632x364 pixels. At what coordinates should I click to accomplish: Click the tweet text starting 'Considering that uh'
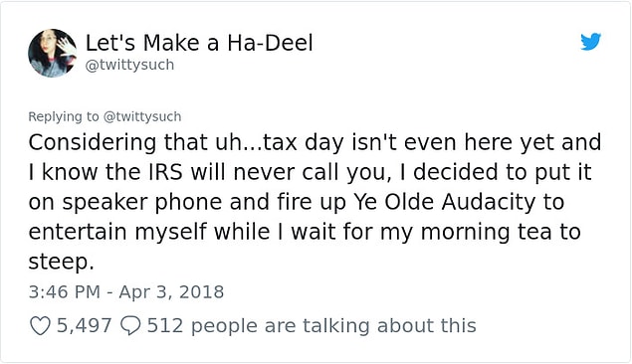(315, 201)
